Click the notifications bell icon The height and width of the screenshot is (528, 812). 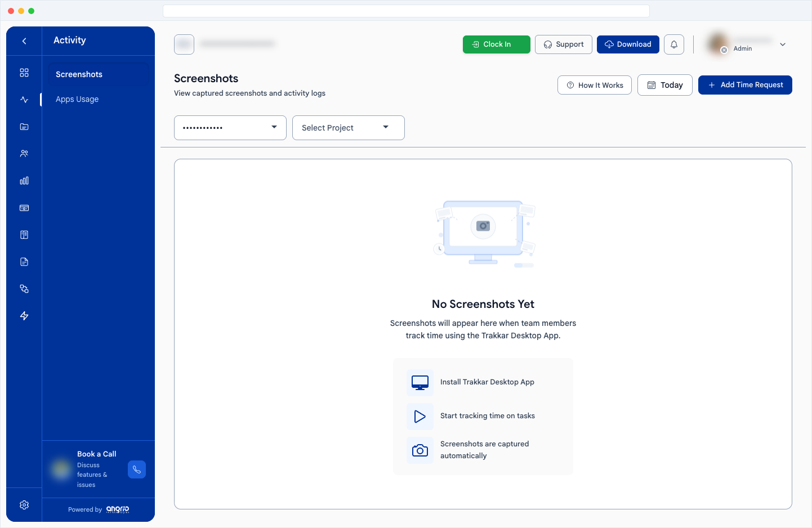(x=674, y=44)
